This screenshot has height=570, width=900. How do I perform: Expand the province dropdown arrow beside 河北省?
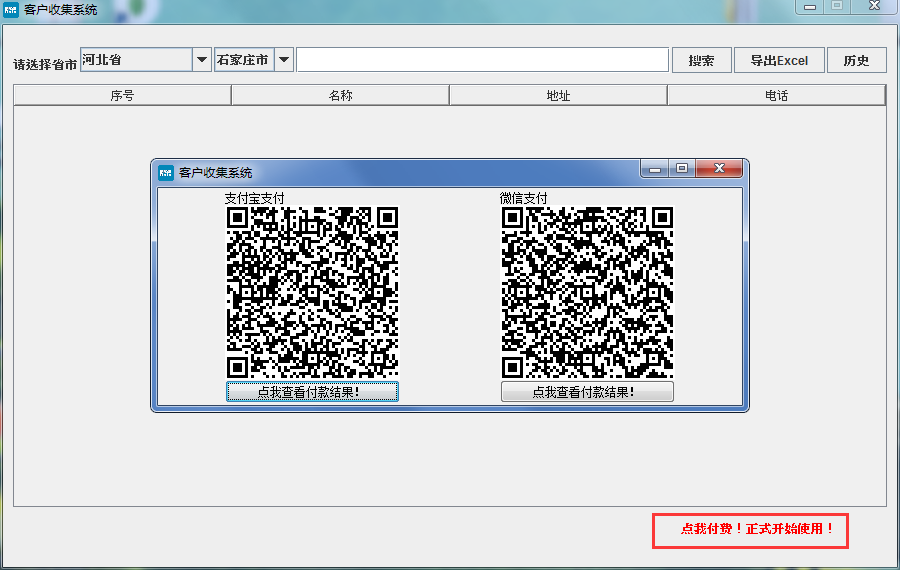pos(201,60)
